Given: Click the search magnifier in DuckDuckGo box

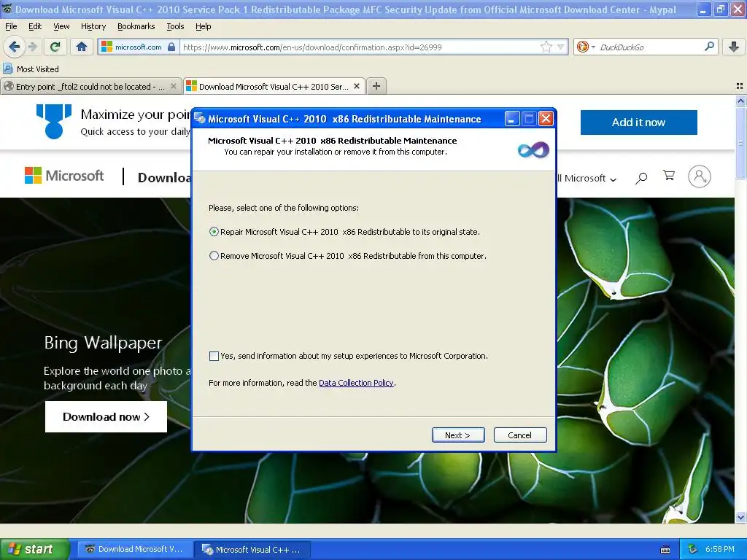Looking at the screenshot, I should coord(709,47).
